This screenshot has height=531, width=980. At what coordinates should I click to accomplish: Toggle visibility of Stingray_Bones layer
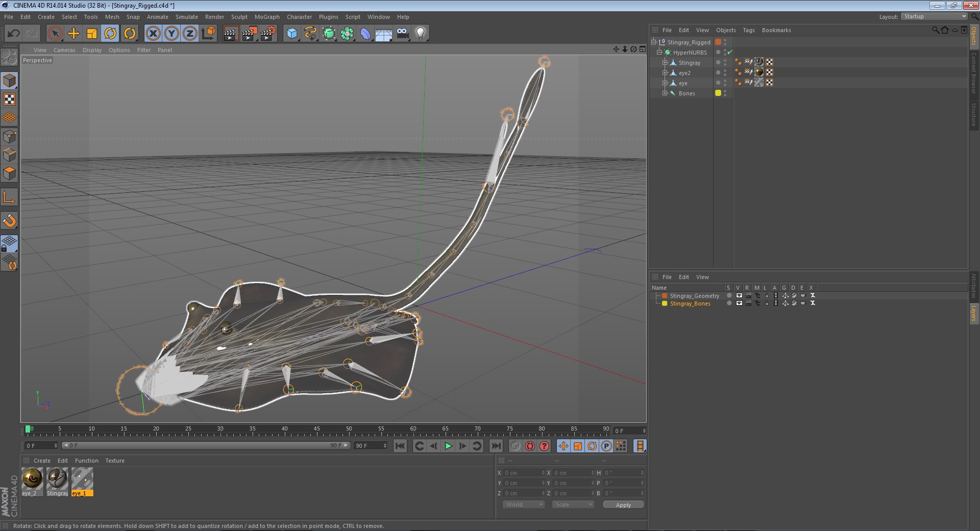(739, 303)
